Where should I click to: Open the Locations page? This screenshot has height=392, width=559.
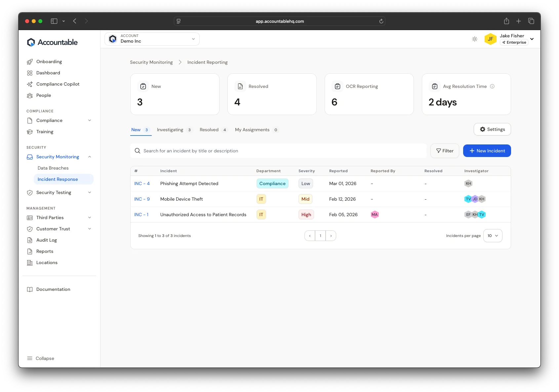(46, 262)
